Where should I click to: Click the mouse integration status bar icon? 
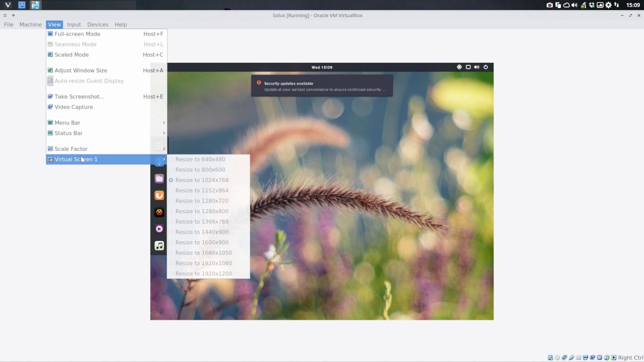pos(607,357)
